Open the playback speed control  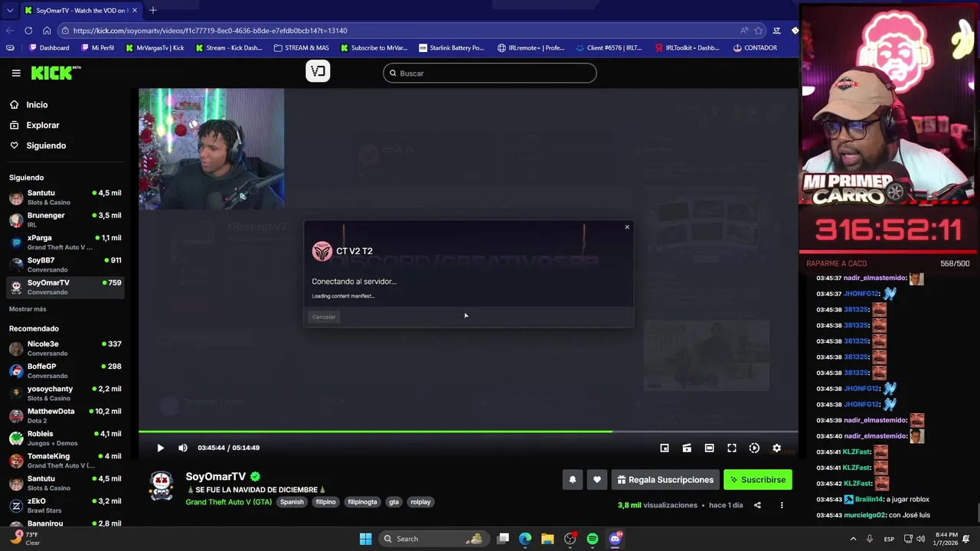[754, 448]
